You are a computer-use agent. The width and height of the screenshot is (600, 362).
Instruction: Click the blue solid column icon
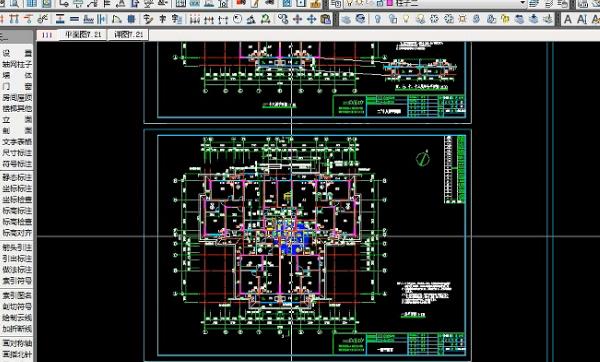click(x=131, y=19)
